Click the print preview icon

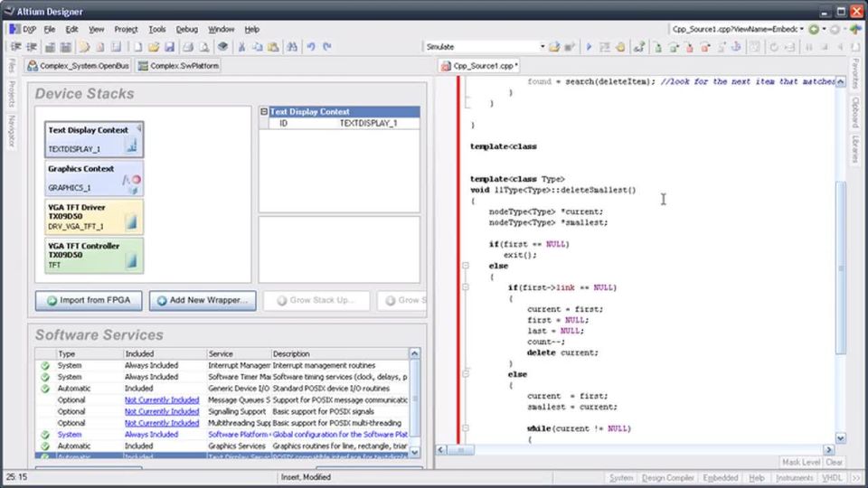tap(204, 47)
